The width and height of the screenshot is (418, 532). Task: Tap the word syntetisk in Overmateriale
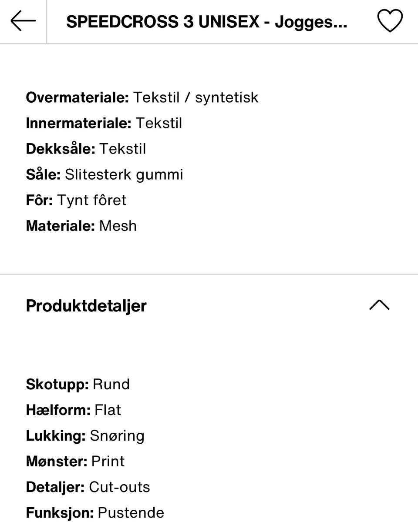click(x=226, y=97)
